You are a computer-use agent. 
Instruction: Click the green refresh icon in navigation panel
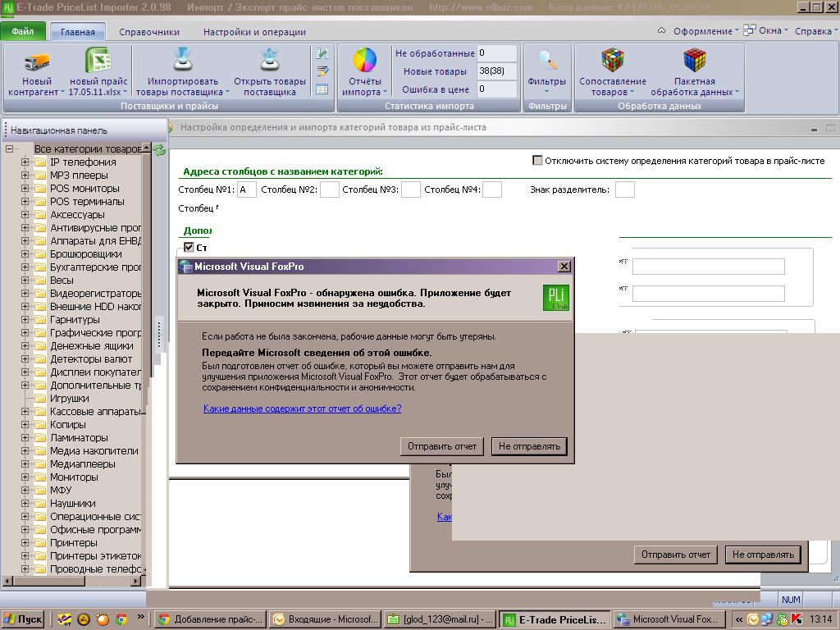(x=159, y=150)
